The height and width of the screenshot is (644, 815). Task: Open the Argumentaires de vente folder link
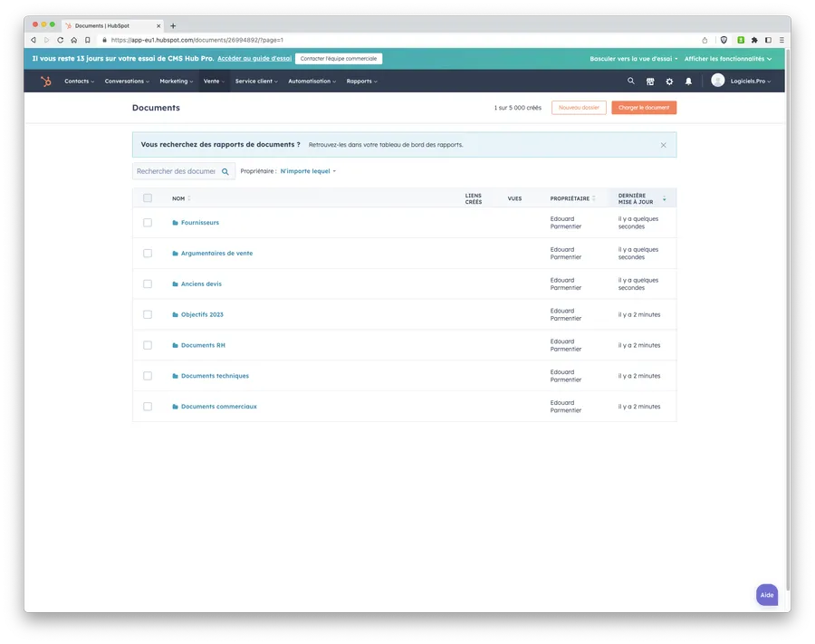[x=216, y=253]
